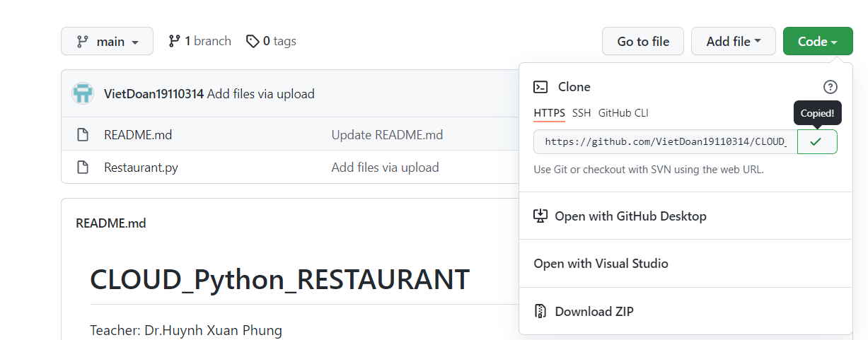This screenshot has height=340, width=868.
Task: Open the Restaurant.py file
Action: pyautogui.click(x=140, y=168)
